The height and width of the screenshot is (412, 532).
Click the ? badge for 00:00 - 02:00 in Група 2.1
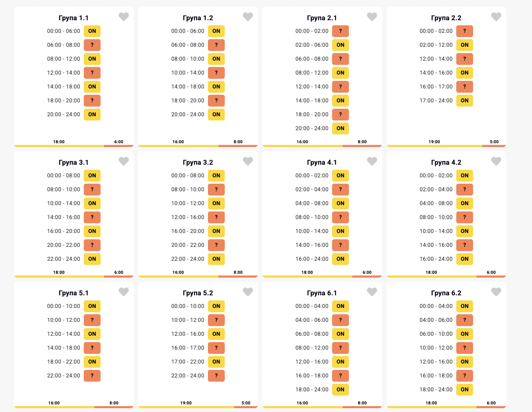[x=340, y=31]
